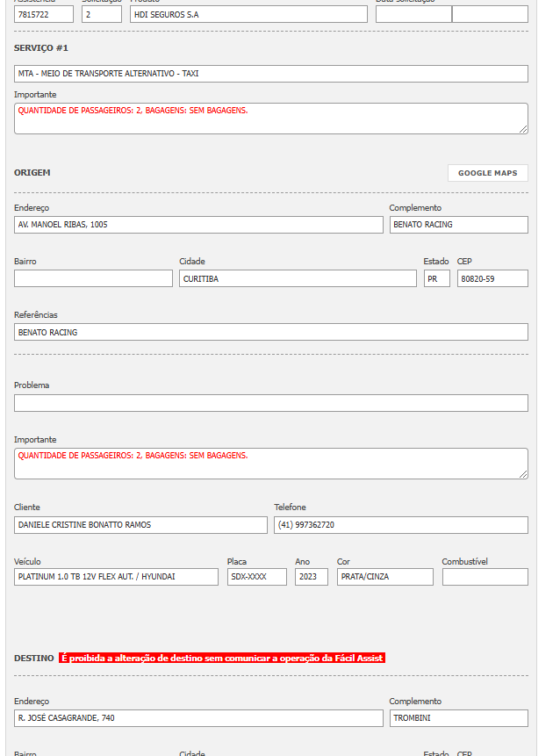Screen dimensions: 560x756
Task: Click the empty origin Bairro field
Action: point(93,278)
